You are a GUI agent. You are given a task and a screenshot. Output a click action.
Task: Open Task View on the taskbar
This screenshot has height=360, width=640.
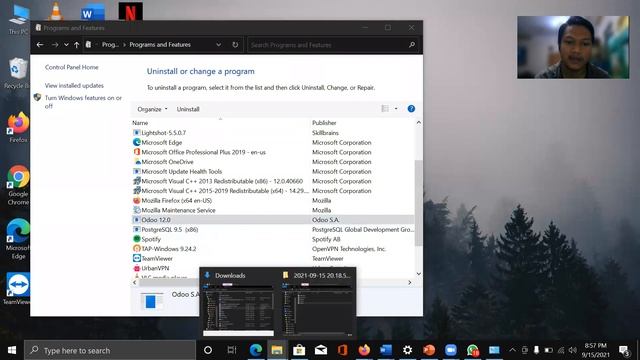(x=231, y=350)
